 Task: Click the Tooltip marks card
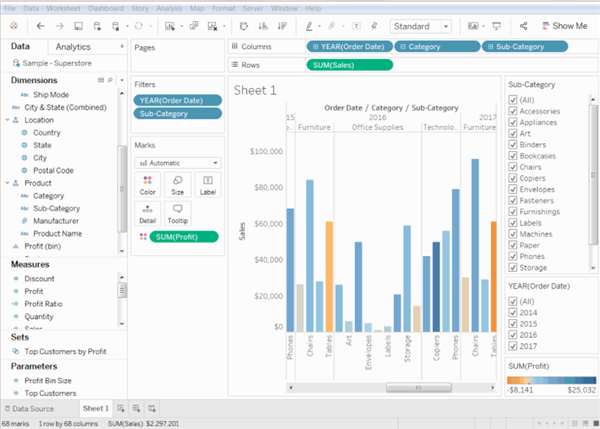[x=177, y=213]
